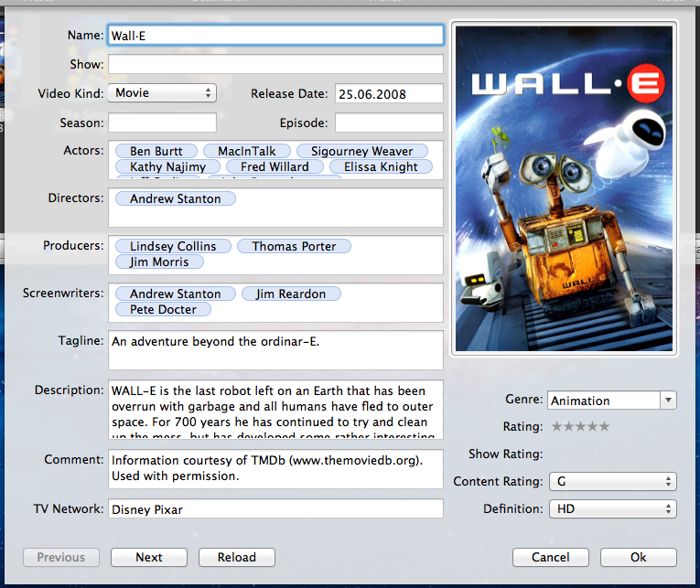Select the MacInTalk actor token
700x588 pixels.
point(247,151)
